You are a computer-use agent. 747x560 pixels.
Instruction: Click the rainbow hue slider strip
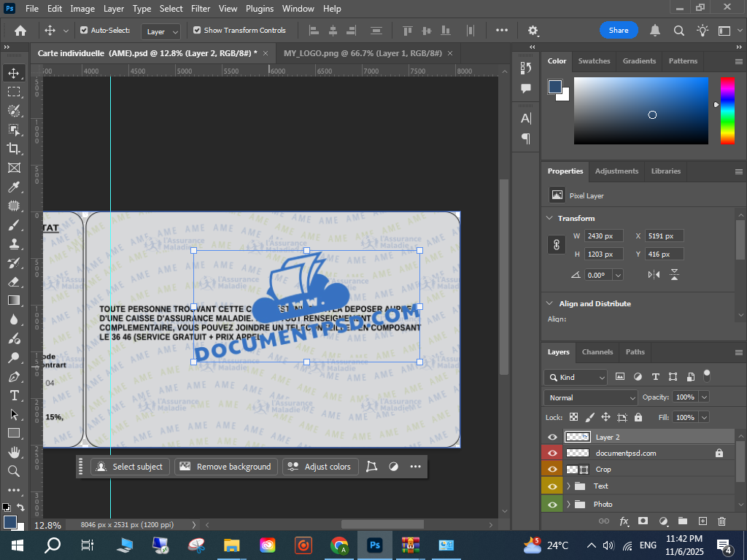tap(727, 110)
